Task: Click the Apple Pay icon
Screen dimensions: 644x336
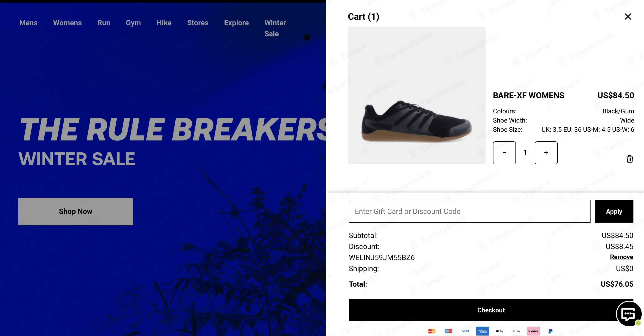Action: (x=499, y=331)
